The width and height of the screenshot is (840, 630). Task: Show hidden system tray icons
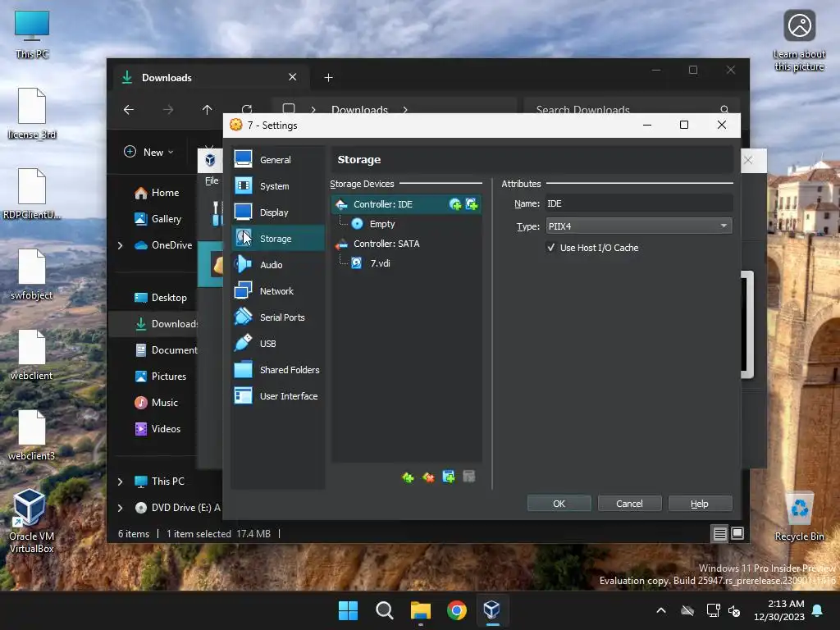click(661, 610)
